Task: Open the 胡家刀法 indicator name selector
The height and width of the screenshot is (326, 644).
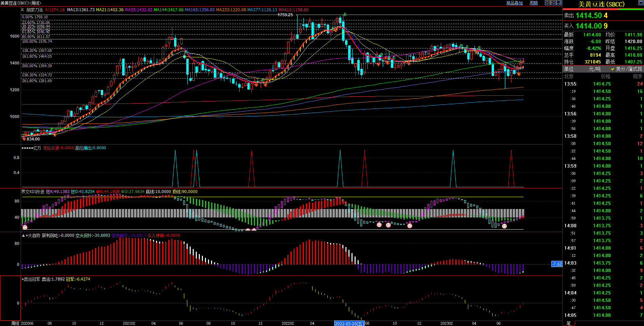Action: coord(35,10)
